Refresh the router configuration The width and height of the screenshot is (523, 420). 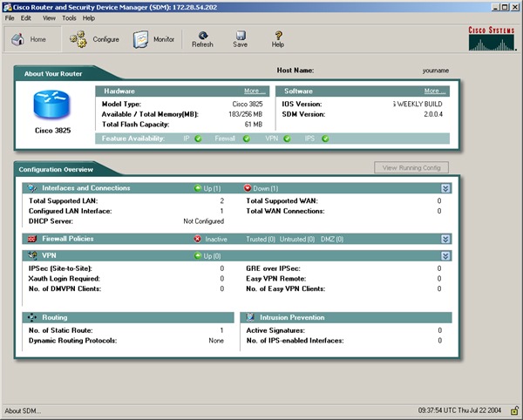coord(202,39)
